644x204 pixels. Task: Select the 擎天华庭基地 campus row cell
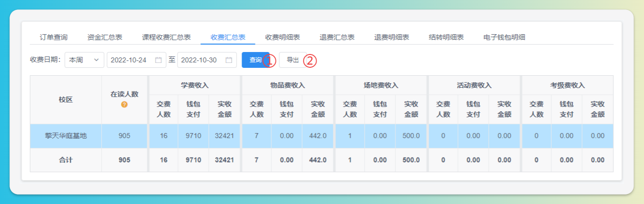[66, 136]
